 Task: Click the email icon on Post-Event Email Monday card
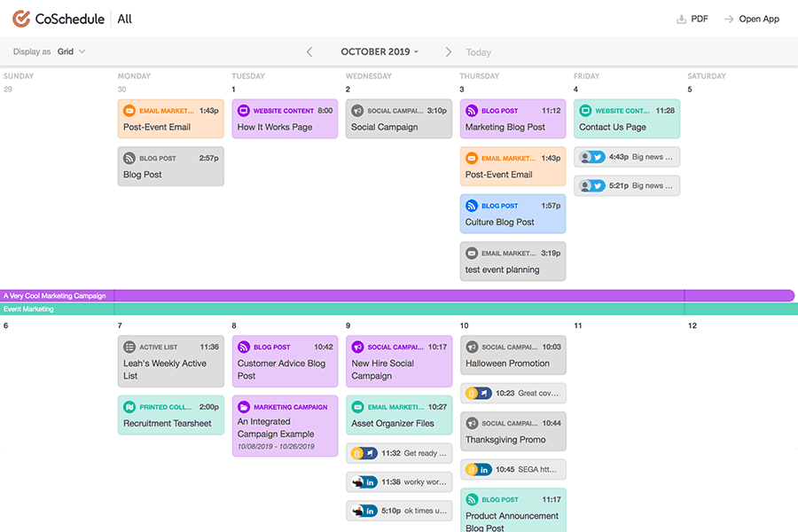point(129,111)
